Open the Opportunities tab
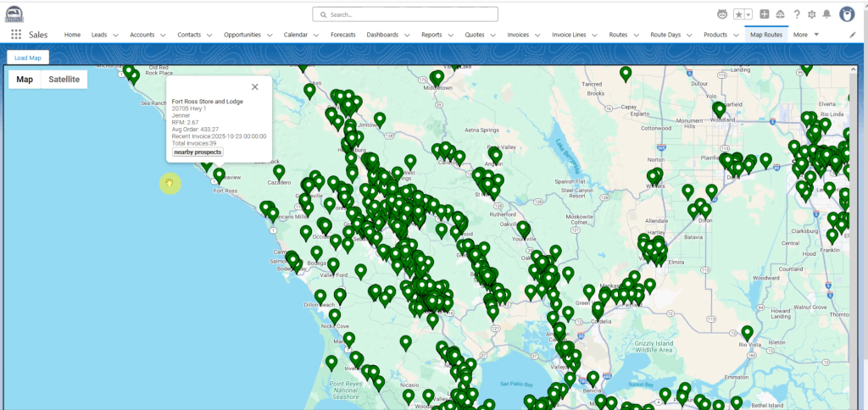 (242, 34)
